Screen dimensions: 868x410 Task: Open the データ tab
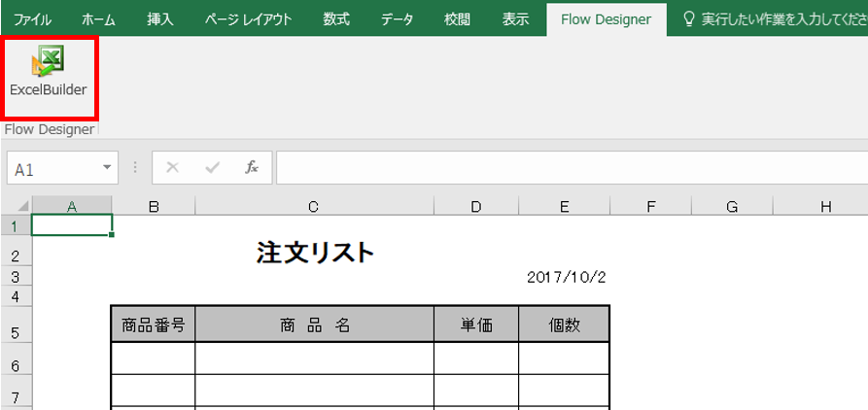pos(397,20)
